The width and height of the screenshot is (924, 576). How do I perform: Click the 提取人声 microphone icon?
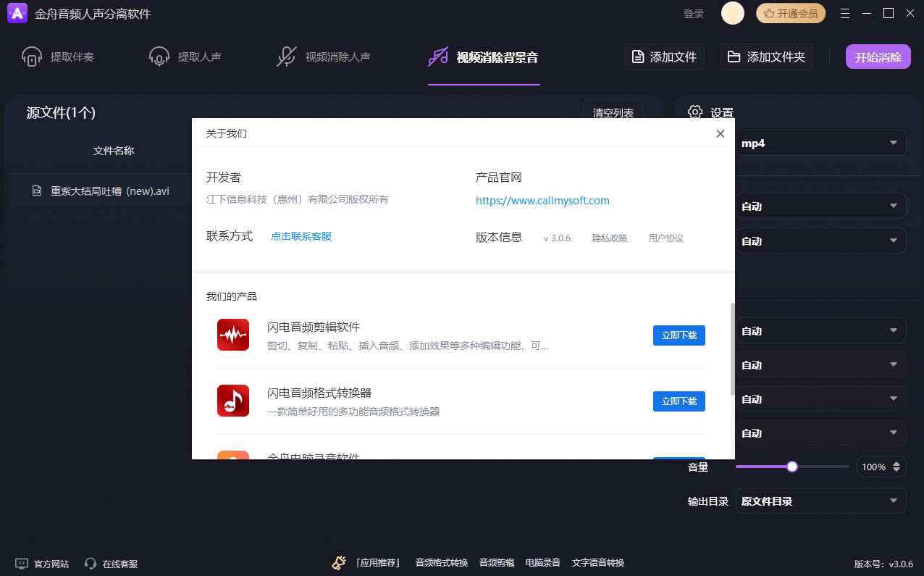tap(159, 55)
